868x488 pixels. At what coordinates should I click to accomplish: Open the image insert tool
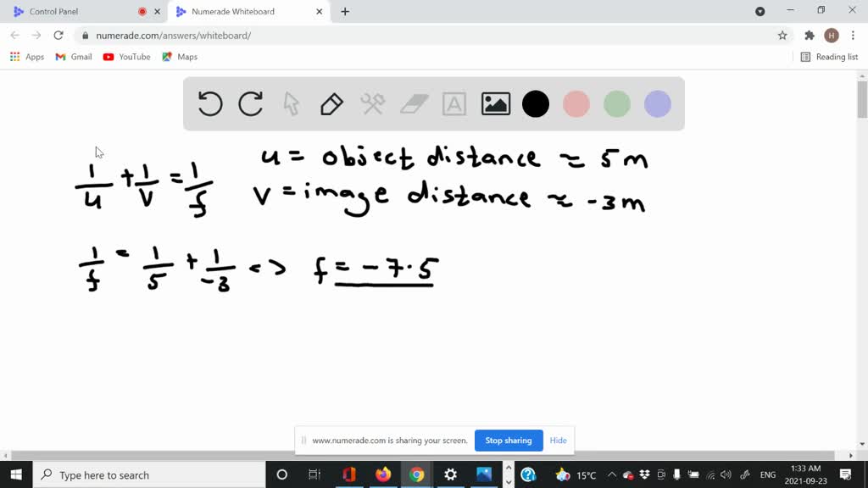pos(495,103)
